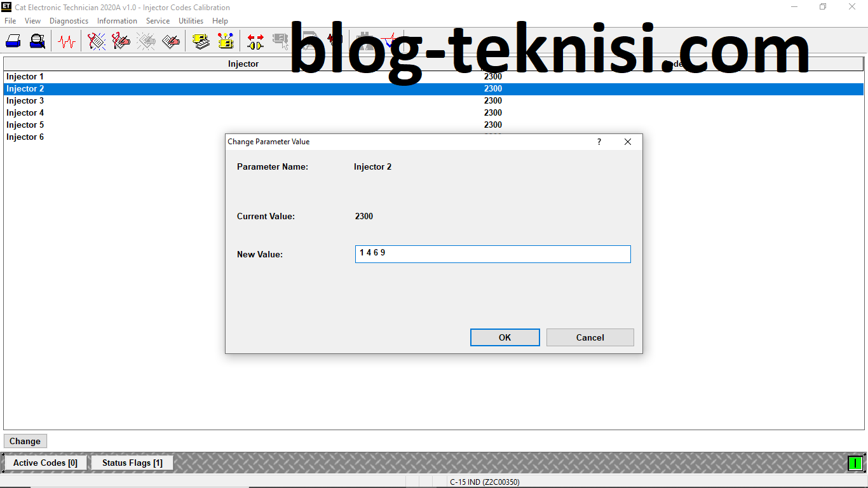Switch to the Status Flags tab
868x488 pixels.
click(132, 463)
